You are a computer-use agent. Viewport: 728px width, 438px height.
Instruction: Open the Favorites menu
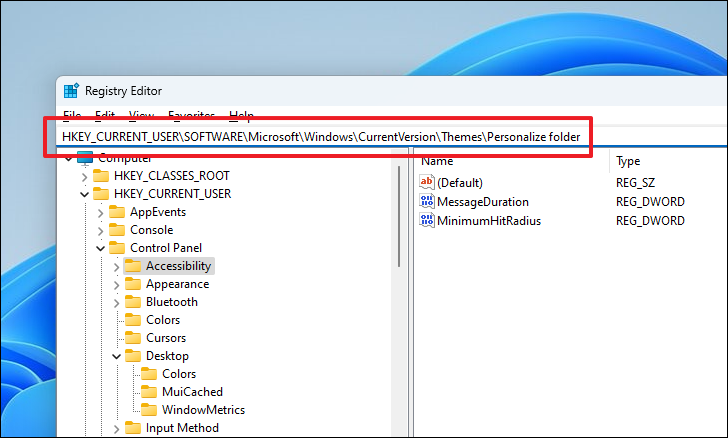[191, 114]
